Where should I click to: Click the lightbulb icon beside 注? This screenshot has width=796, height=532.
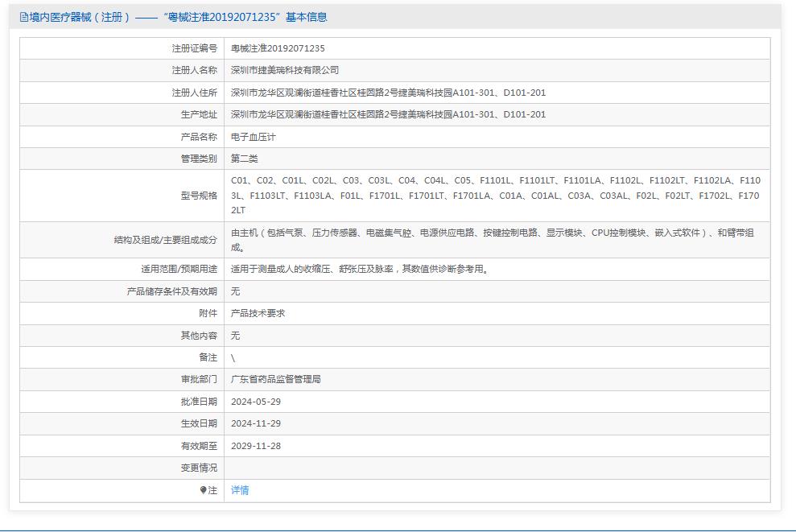(204, 489)
